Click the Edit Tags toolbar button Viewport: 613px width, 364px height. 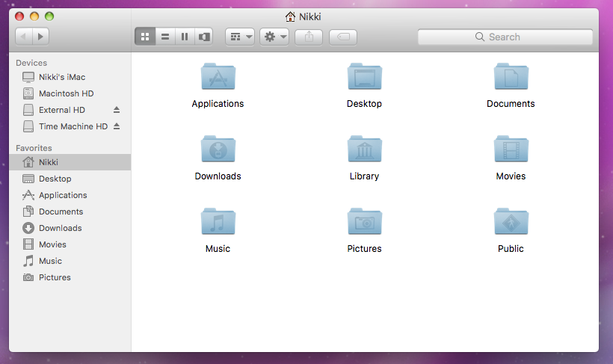click(343, 37)
